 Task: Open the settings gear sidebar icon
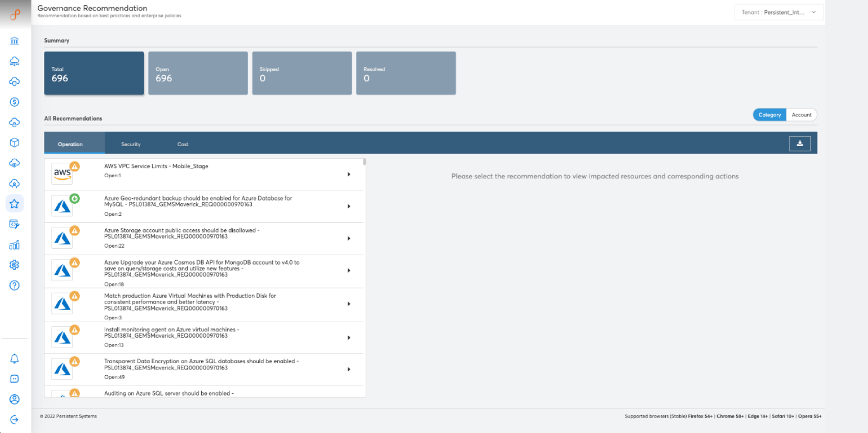(x=14, y=265)
